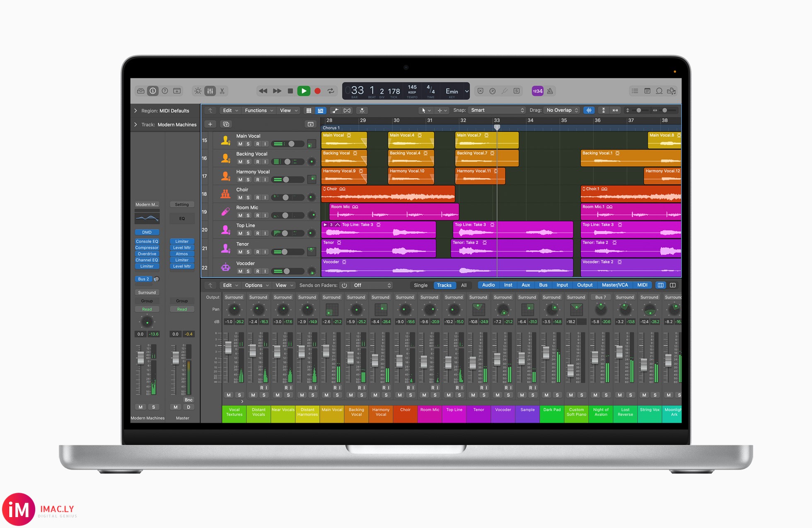Click the Bus 2 send slot

coord(144,279)
